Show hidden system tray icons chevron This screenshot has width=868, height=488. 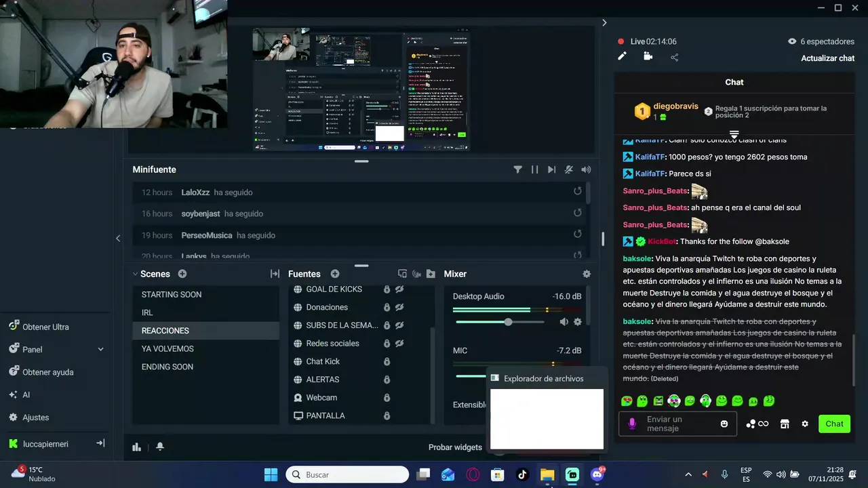point(688,474)
